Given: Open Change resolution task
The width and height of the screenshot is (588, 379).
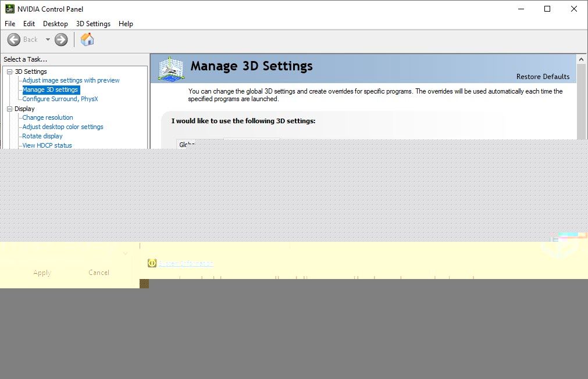Looking at the screenshot, I should tap(48, 117).
